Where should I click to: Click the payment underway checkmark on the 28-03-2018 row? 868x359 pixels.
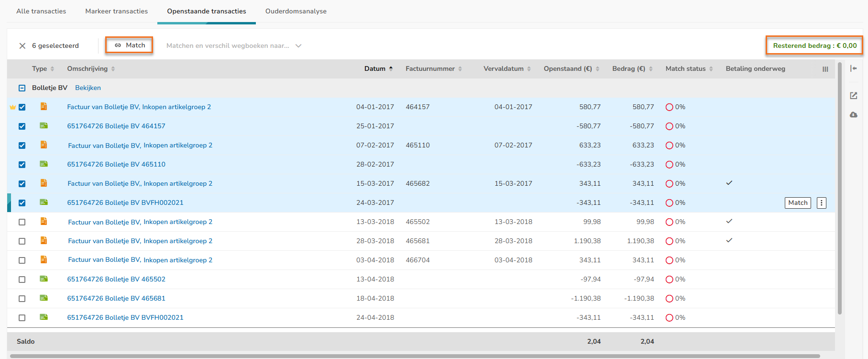(x=729, y=240)
